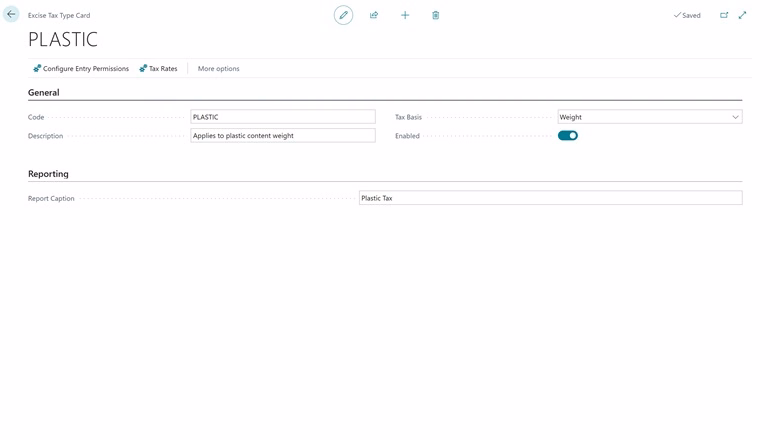
Task: Open the share icon
Action: click(374, 15)
